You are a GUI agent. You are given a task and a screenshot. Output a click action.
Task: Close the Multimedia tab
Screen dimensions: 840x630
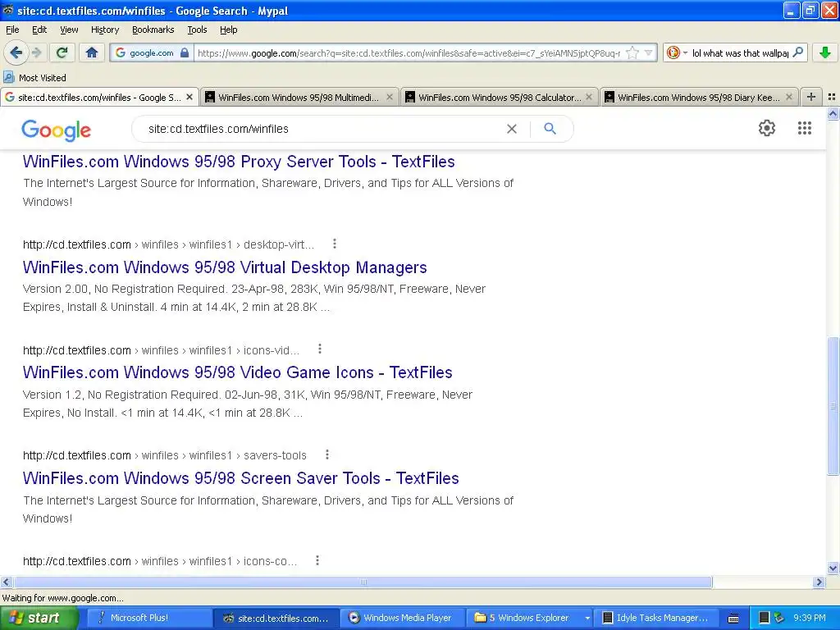tap(390, 97)
